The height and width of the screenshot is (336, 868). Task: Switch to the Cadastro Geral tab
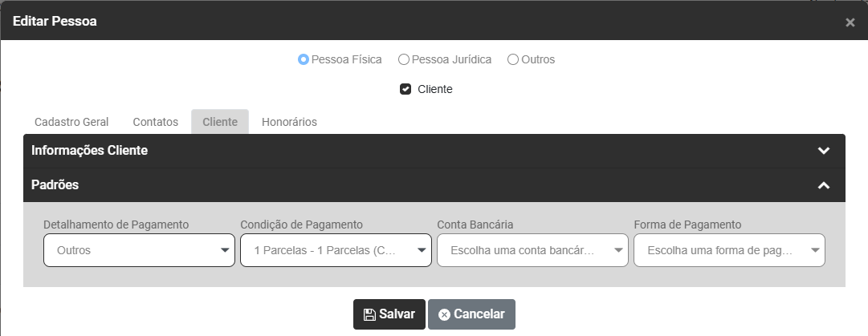[x=71, y=122]
